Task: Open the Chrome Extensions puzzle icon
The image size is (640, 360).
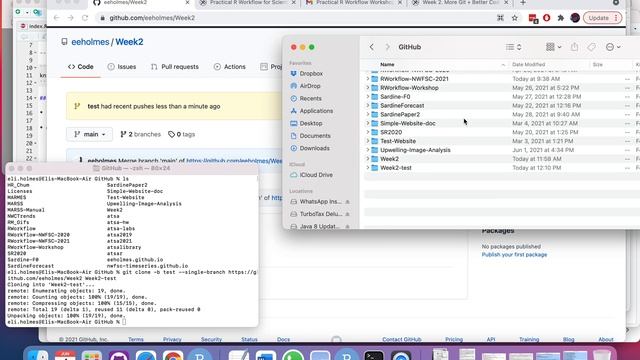Action: click(x=561, y=18)
